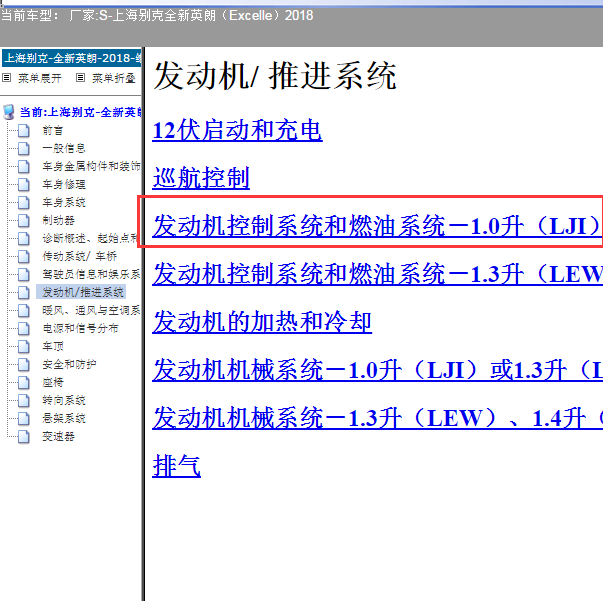Click the page icon next to 一般信息
Viewport: 603px width, 601px height.
(24, 148)
